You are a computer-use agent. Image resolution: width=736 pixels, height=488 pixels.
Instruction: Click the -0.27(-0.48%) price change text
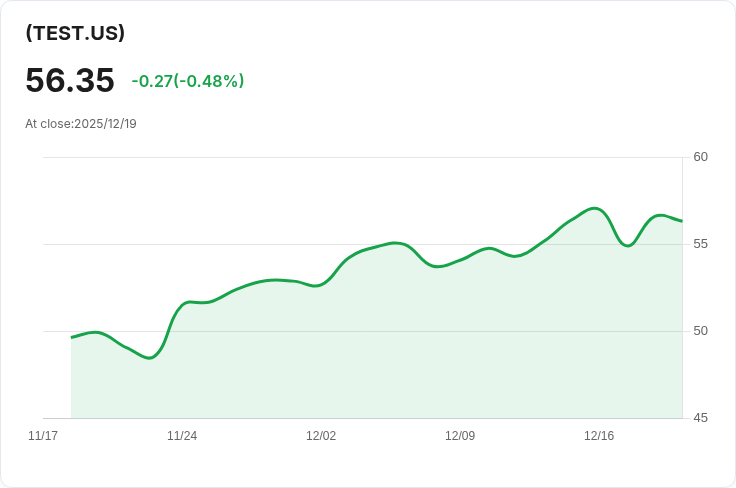coord(188,81)
